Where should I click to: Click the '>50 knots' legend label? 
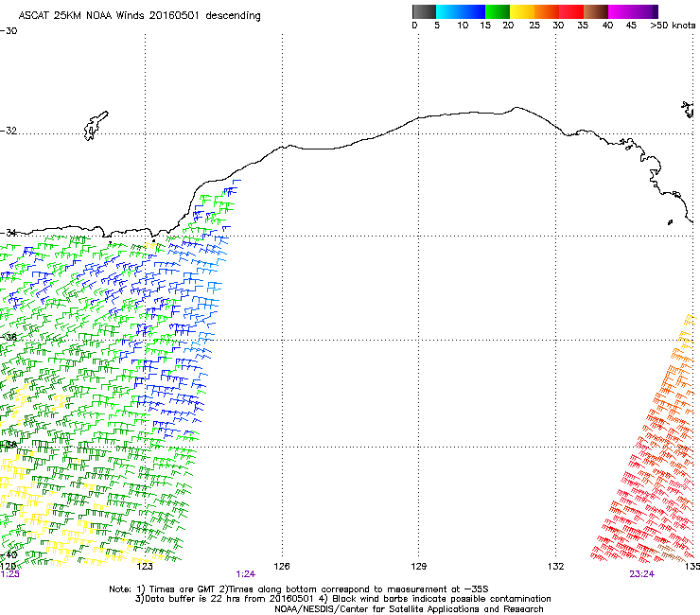pos(673,26)
